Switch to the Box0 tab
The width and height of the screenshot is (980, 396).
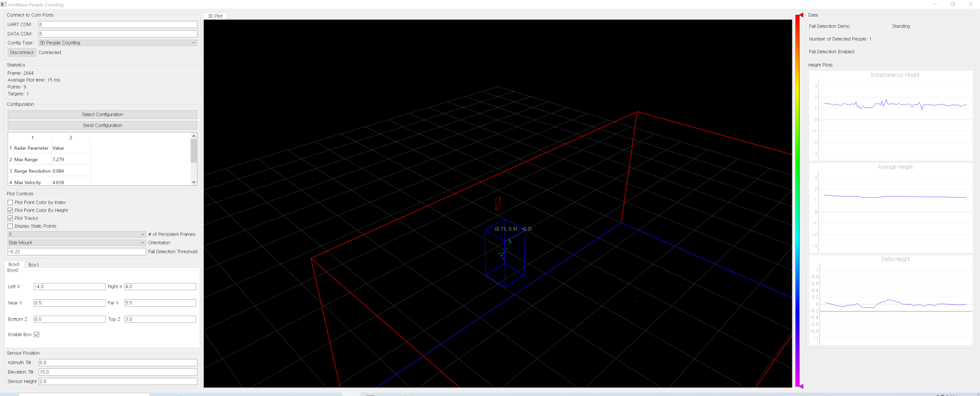click(x=14, y=264)
